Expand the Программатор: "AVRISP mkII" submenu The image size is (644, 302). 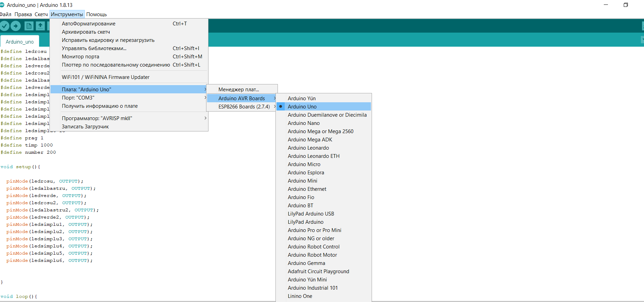coord(129,118)
